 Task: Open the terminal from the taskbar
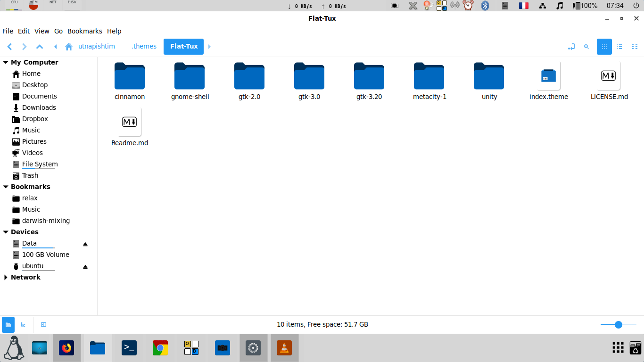click(129, 348)
